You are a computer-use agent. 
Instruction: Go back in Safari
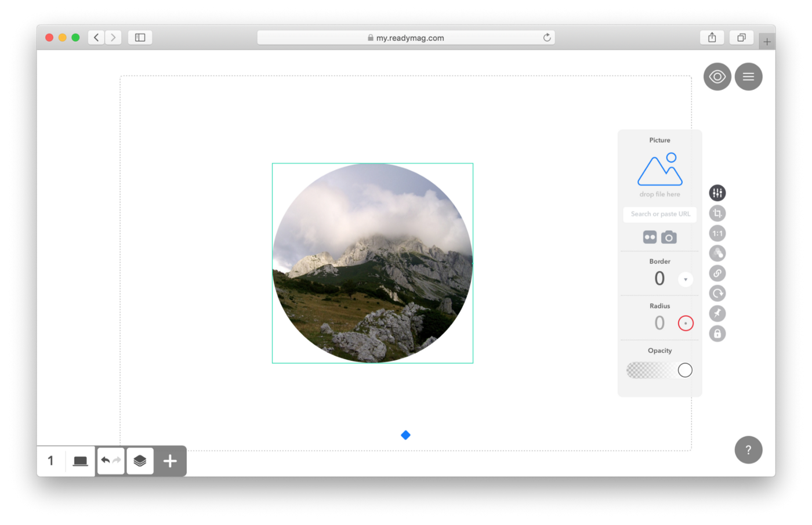coord(96,37)
